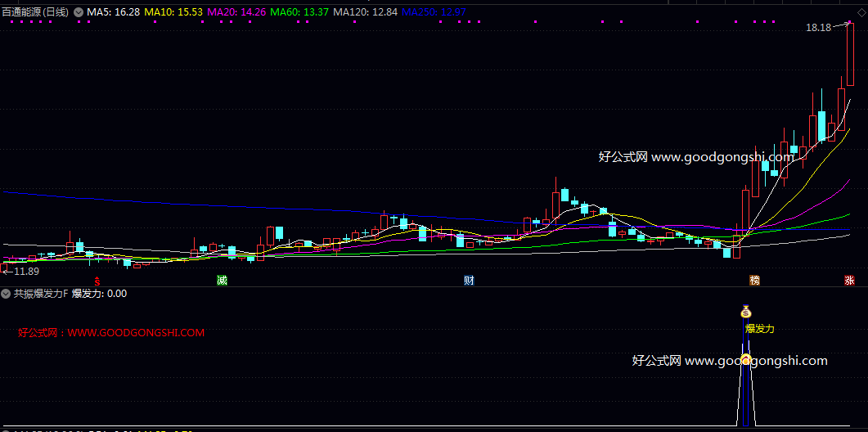This screenshot has height=432, width=868.
Task: Click the orange 榜 event marker icon
Action: [755, 281]
